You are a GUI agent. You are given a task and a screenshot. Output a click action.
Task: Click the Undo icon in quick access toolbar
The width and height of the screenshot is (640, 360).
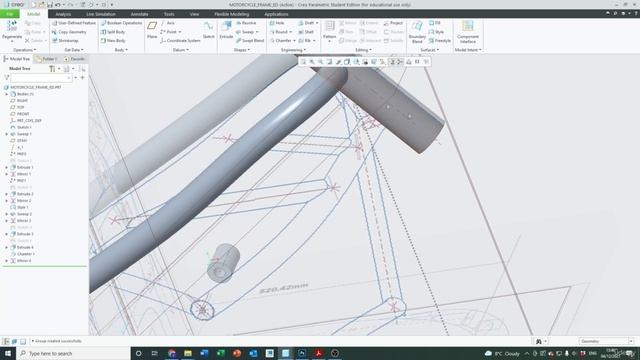coord(58,5)
